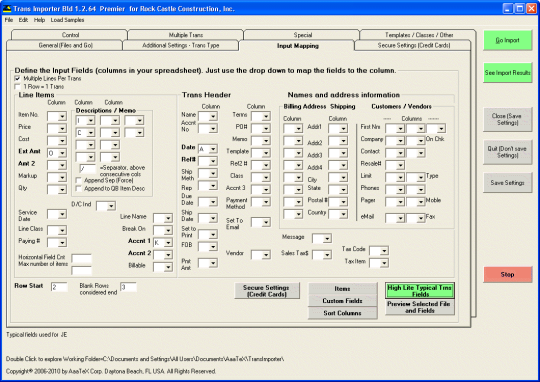
Task: Click the Row Start input field
Action: pos(59,287)
